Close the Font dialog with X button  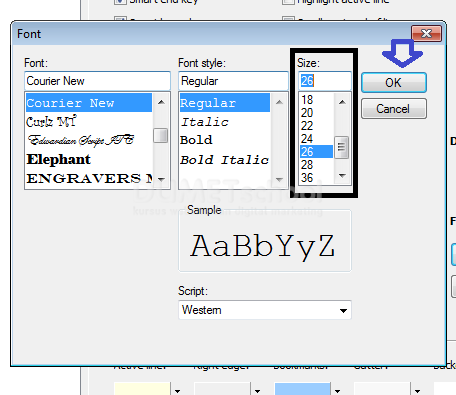coord(427,33)
